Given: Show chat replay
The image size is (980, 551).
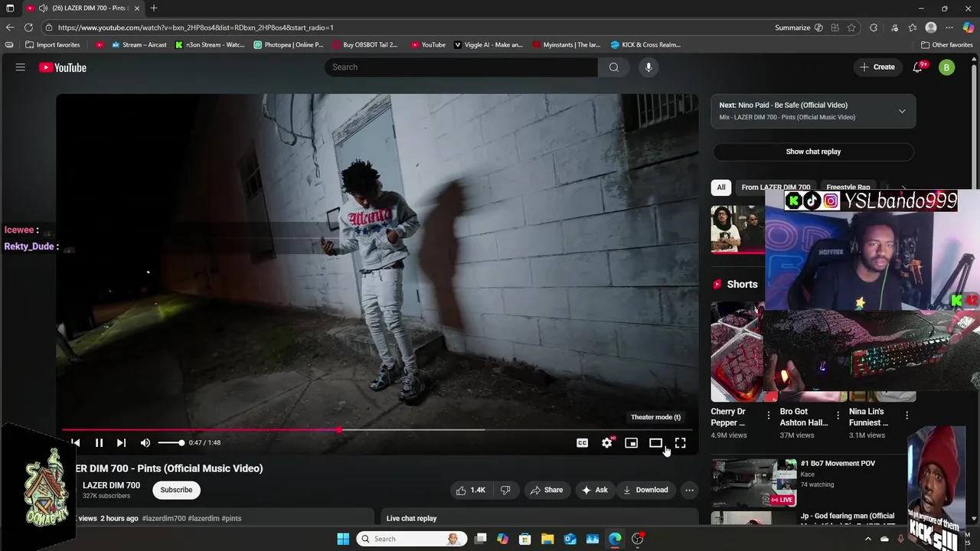Looking at the screenshot, I should pyautogui.click(x=813, y=152).
